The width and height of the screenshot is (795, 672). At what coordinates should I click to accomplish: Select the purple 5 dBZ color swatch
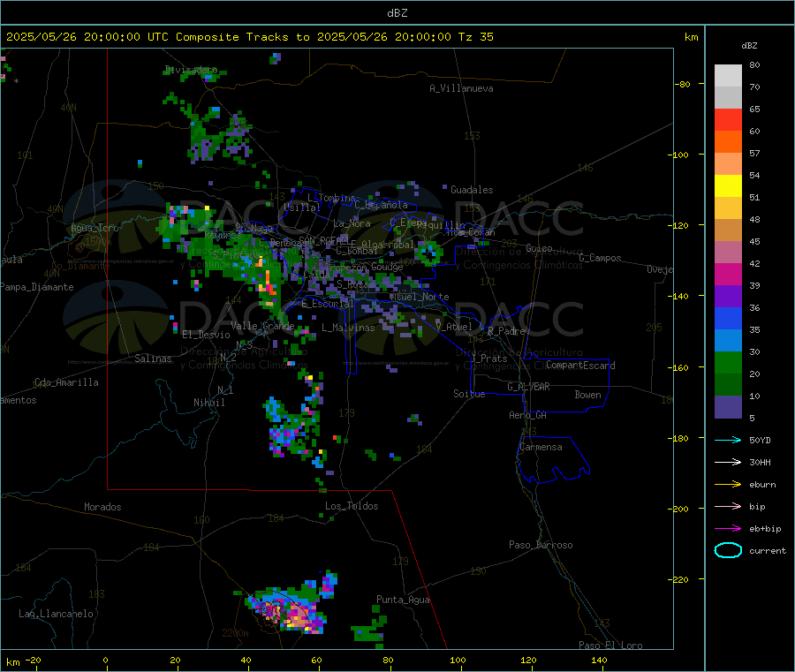[x=728, y=407]
